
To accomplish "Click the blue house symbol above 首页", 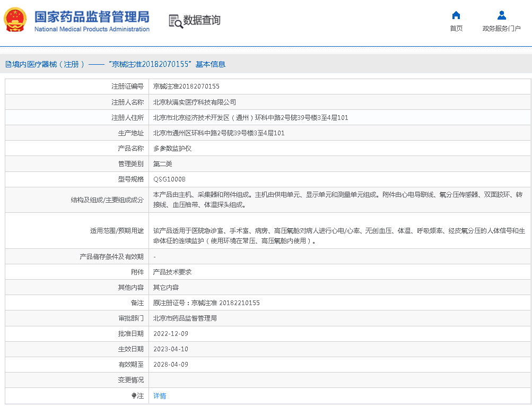I will point(455,14).
